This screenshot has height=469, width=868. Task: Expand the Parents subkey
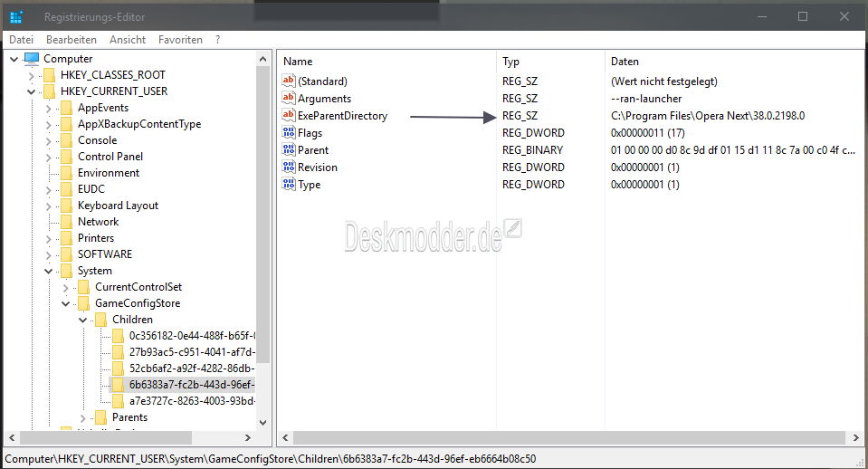(x=82, y=417)
